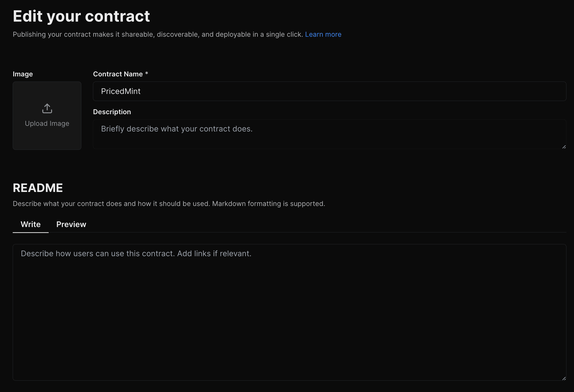Switch to the Preview tab

coord(71,224)
